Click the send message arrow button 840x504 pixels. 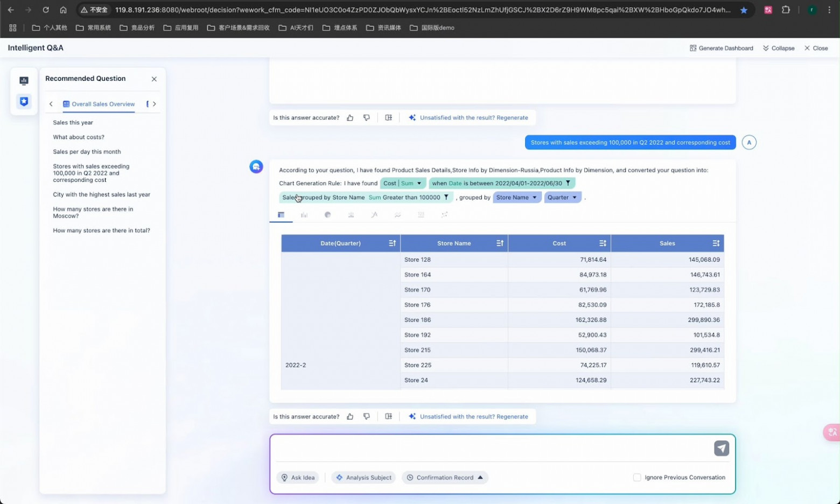coord(721,448)
